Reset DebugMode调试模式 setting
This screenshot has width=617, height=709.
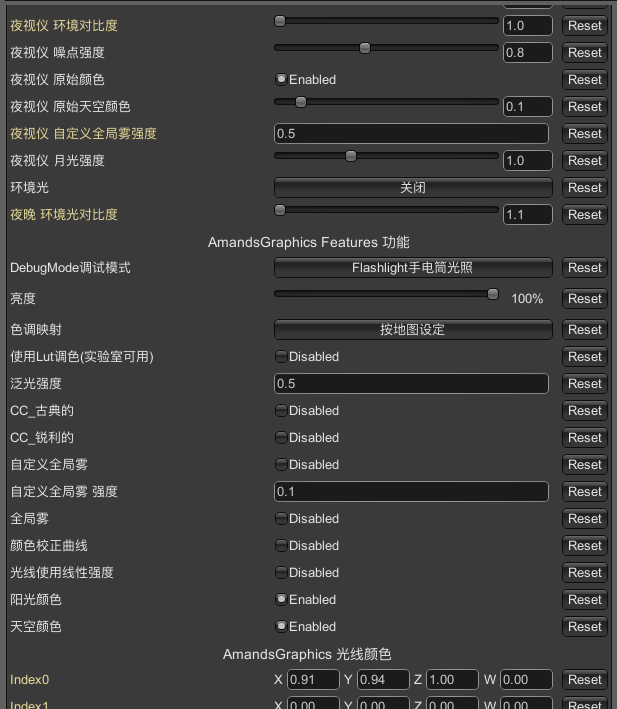585,268
